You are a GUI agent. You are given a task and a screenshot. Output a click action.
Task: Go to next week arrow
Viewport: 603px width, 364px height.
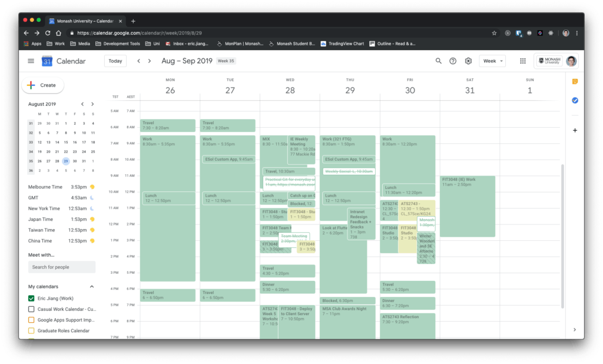[150, 61]
